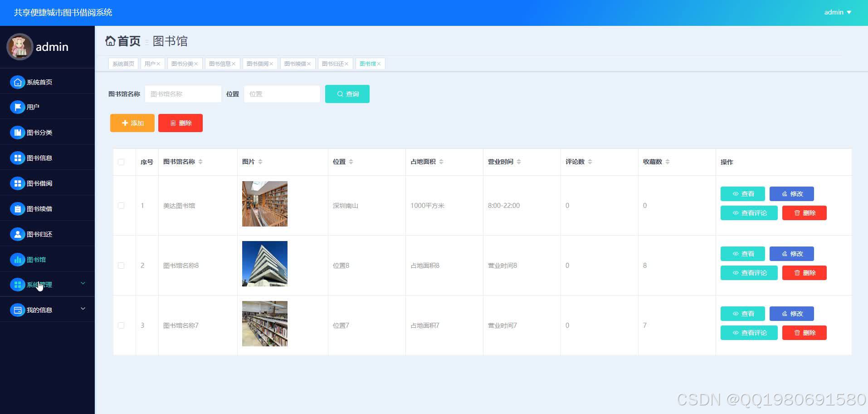Close the active 图书馆 tab with its x
The width and height of the screenshot is (868, 414).
(379, 64)
